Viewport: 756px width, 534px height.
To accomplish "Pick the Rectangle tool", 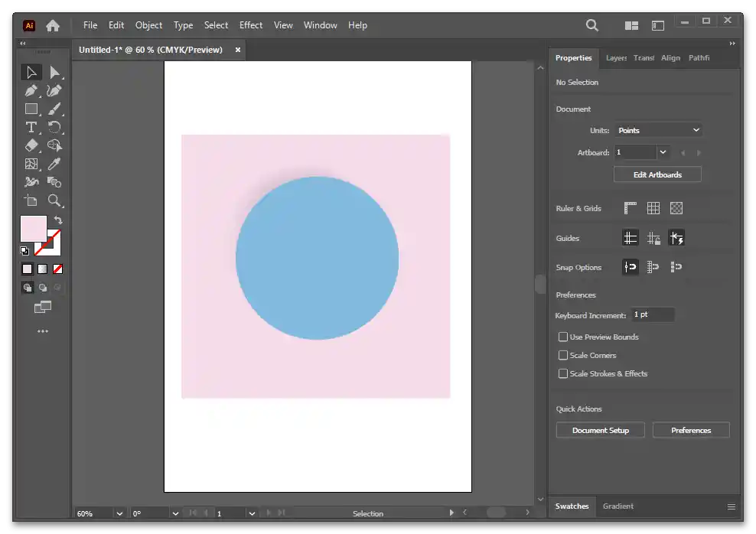I will 31,109.
